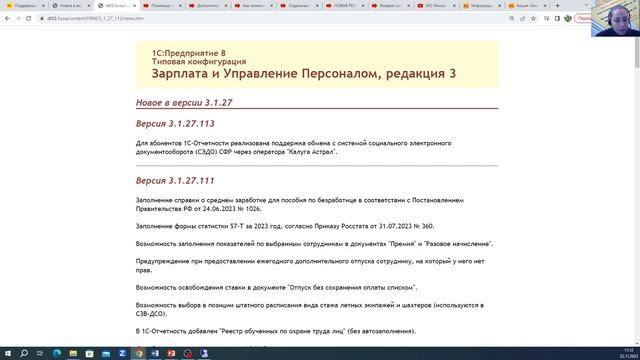This screenshot has width=640, height=360.
Task: View site information lock icon
Action: click(42, 18)
